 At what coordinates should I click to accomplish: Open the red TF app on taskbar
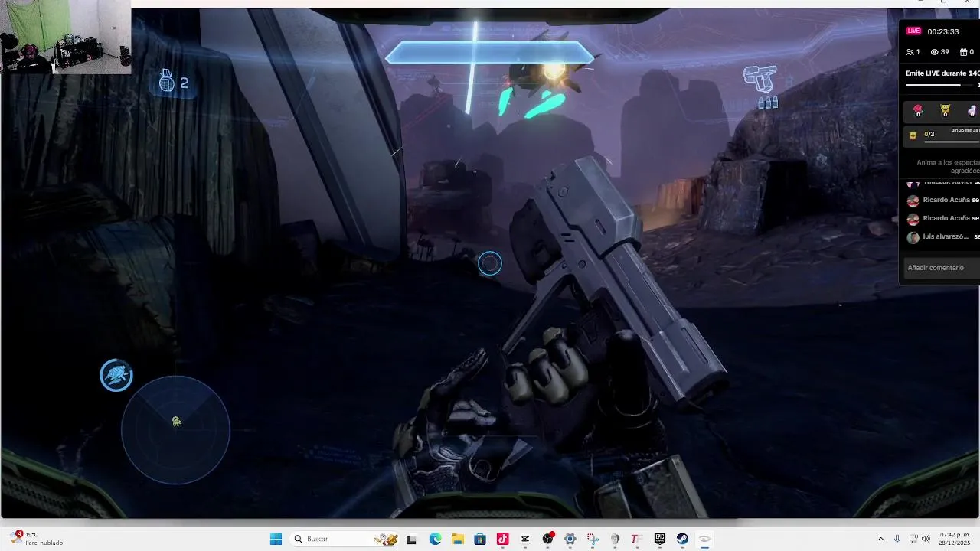pyautogui.click(x=635, y=539)
